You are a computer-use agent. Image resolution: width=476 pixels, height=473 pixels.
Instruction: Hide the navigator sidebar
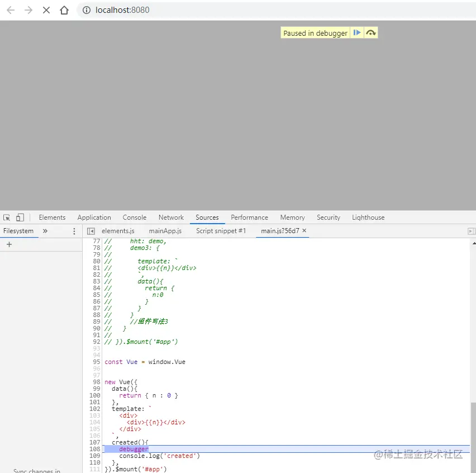click(x=91, y=231)
